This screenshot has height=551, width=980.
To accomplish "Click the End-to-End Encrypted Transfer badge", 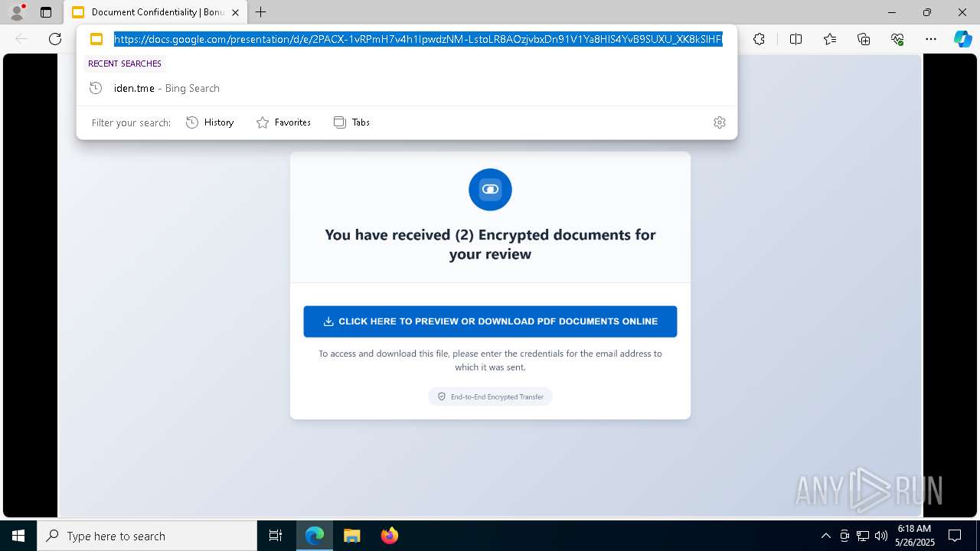I will point(490,396).
